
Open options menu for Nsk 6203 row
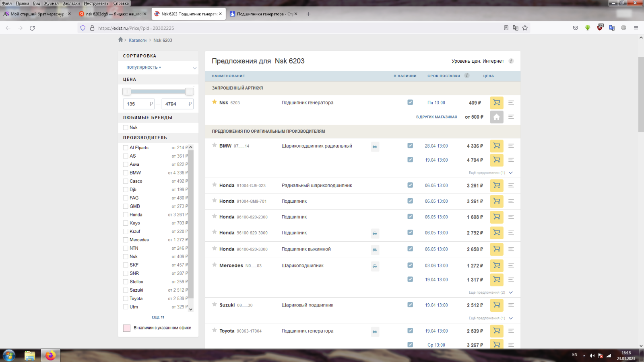pyautogui.click(x=511, y=103)
